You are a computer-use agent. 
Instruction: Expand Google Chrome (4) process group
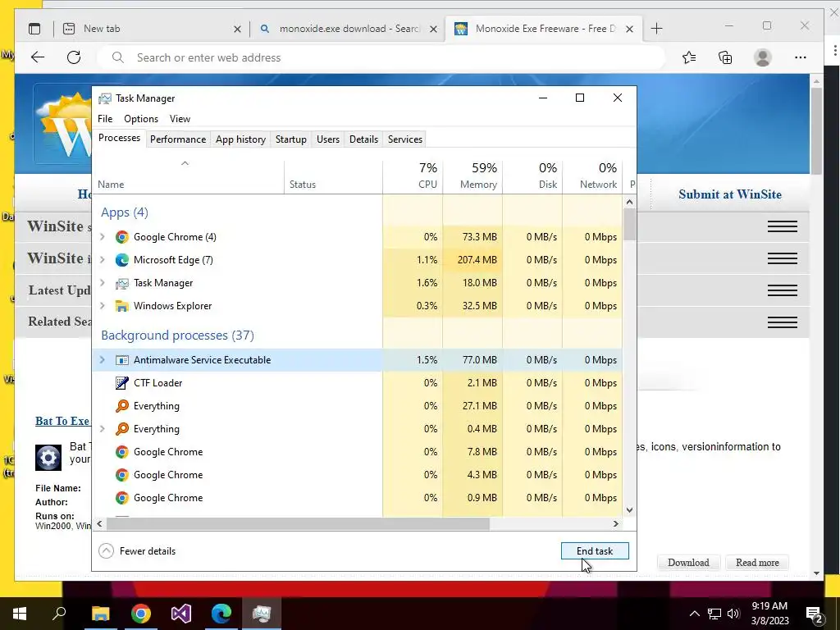(103, 237)
